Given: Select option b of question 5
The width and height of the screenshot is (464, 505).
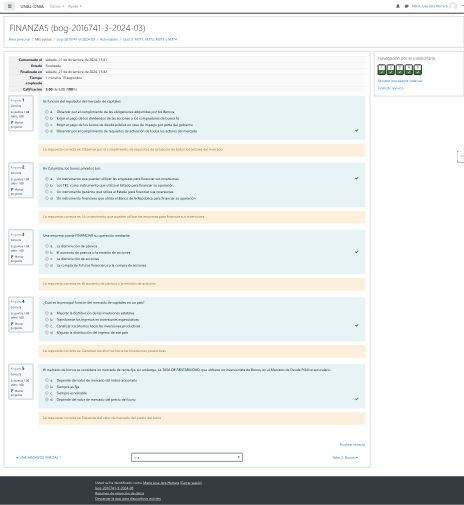Looking at the screenshot, I should pos(47,387).
